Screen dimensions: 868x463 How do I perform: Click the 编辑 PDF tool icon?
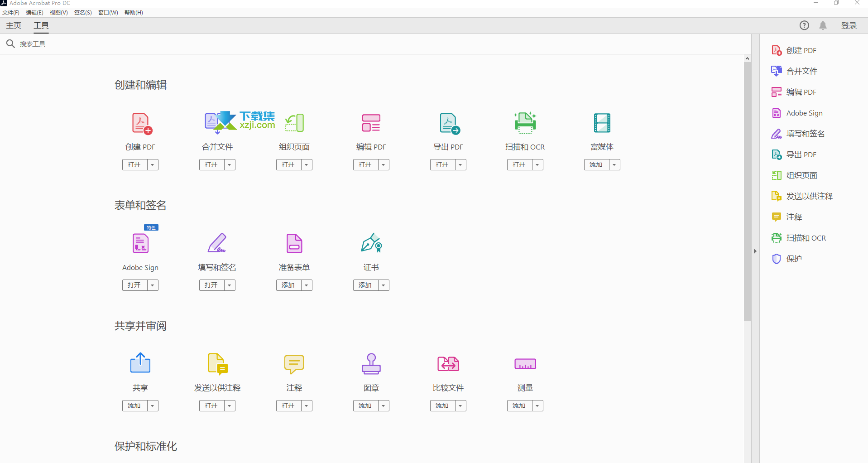pyautogui.click(x=371, y=123)
